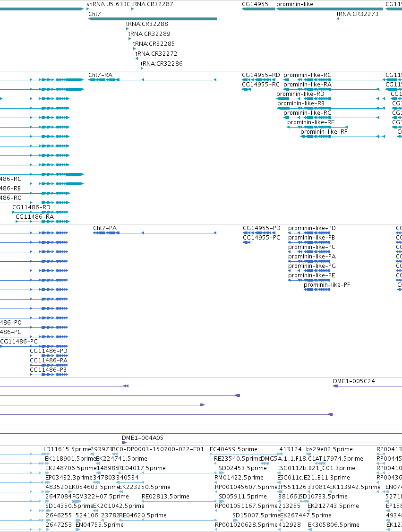Viewport: 402px width, 532px height.
Task: Select the CG14955-RC transcript label
Action: coord(261,85)
